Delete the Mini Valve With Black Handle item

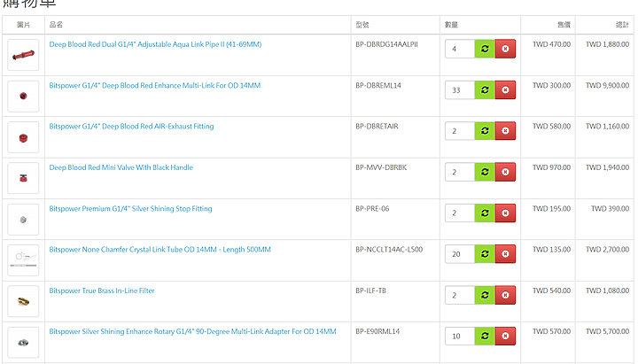pos(505,172)
